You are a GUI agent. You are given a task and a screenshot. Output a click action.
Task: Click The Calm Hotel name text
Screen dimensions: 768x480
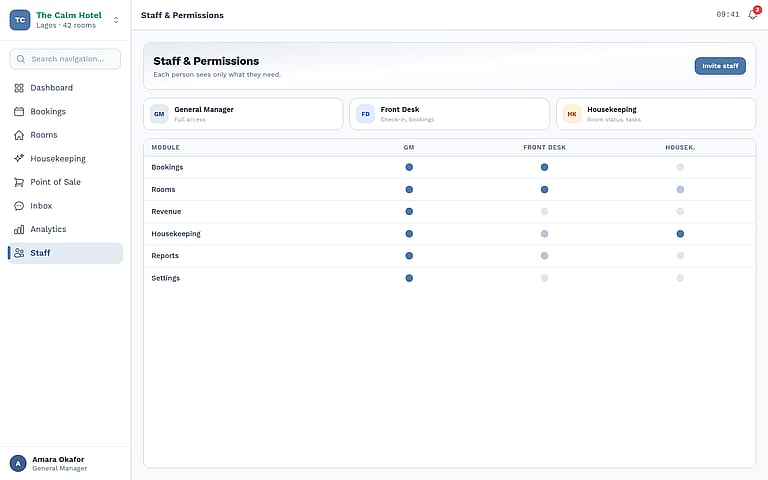click(69, 15)
